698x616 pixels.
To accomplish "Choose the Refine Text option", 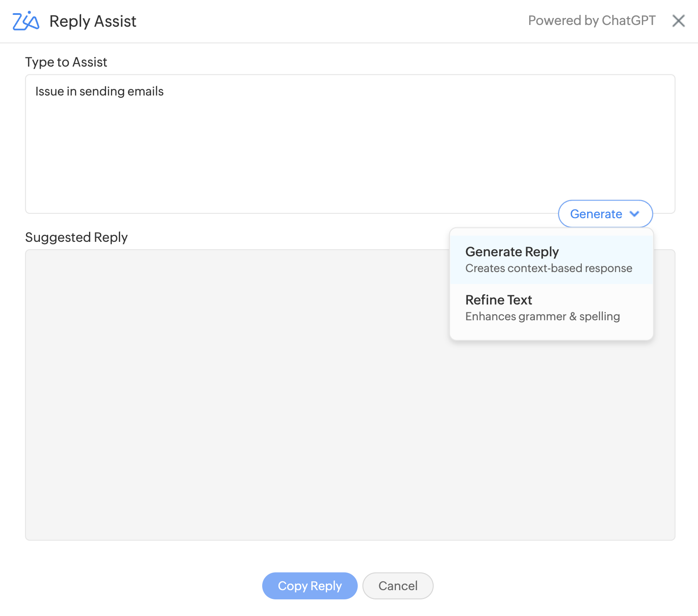I will (x=552, y=308).
